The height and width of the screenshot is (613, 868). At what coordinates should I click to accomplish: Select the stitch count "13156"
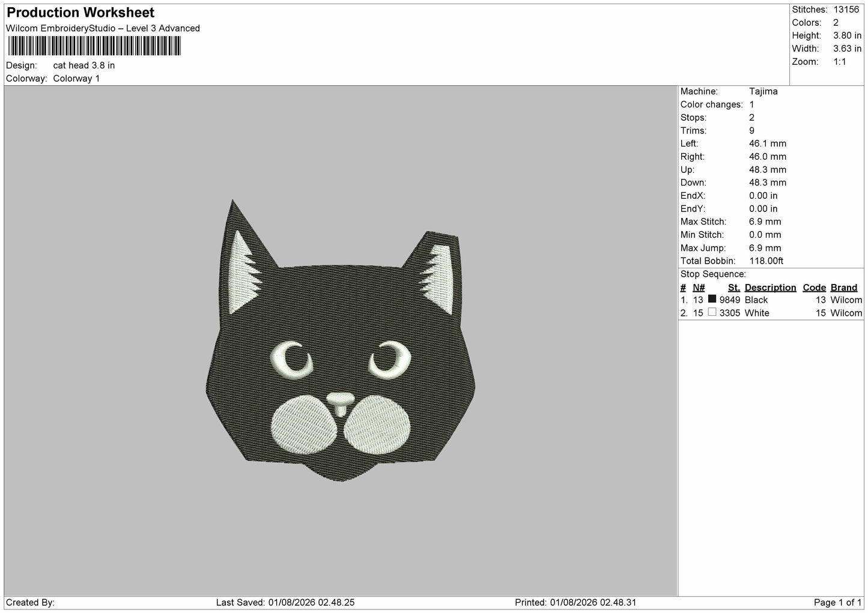point(846,10)
